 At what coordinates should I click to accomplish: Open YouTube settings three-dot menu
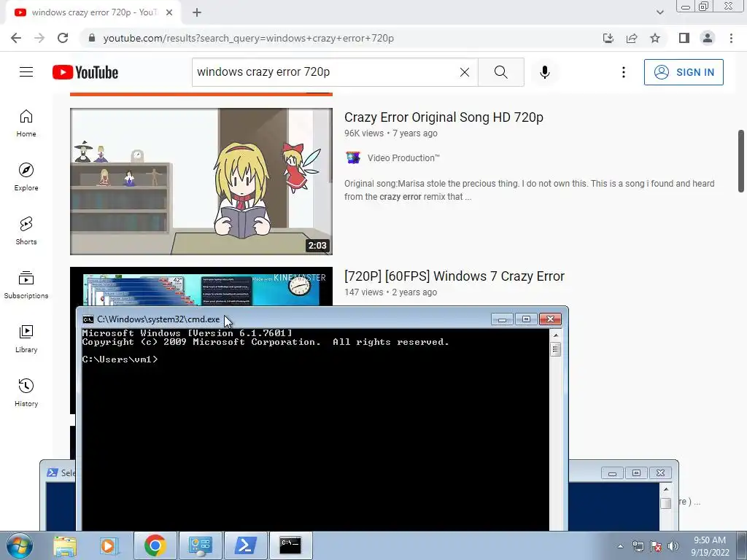pyautogui.click(x=623, y=72)
